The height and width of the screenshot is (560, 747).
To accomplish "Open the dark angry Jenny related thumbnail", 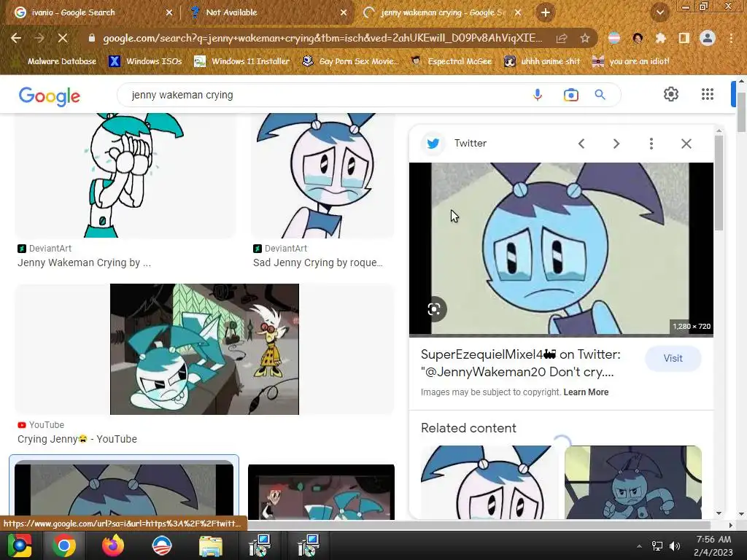I will pos(632,482).
